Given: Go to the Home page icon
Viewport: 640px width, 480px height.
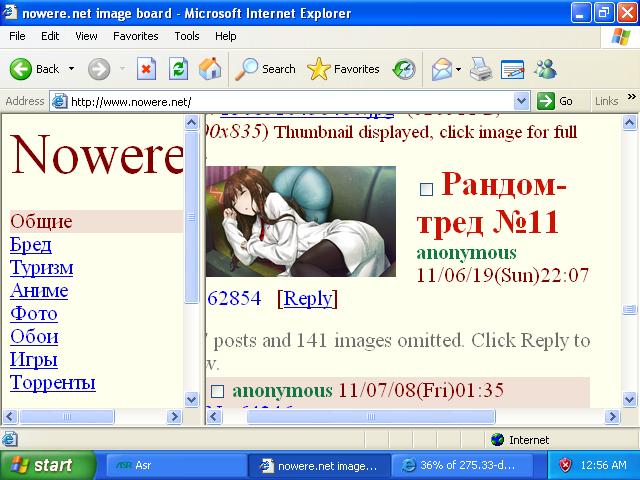Looking at the screenshot, I should pos(210,69).
